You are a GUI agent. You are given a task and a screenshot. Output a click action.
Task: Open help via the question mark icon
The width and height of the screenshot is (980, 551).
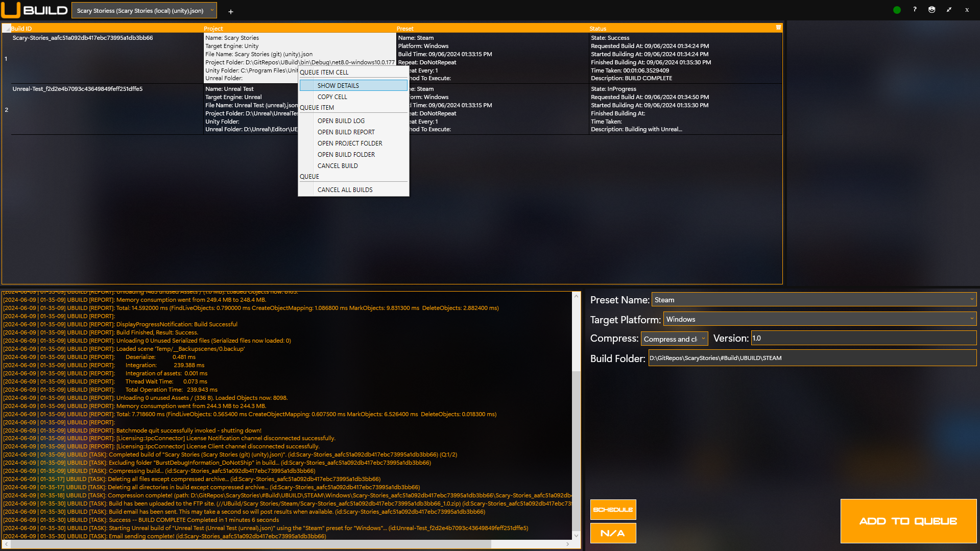click(915, 9)
